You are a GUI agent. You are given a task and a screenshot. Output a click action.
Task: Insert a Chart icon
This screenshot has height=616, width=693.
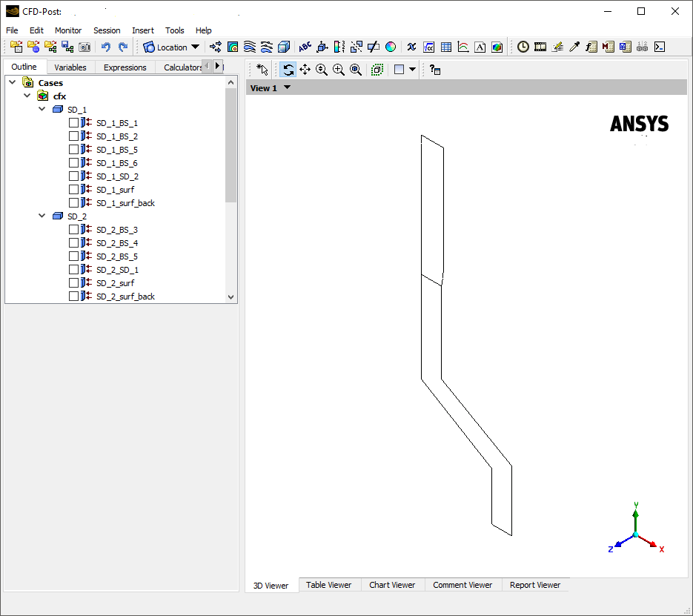coord(462,47)
